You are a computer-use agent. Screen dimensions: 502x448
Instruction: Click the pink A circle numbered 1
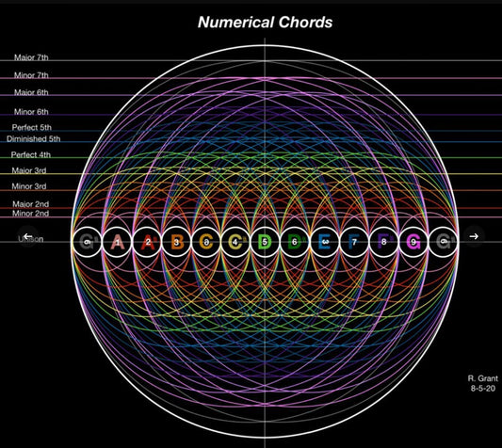click(117, 242)
